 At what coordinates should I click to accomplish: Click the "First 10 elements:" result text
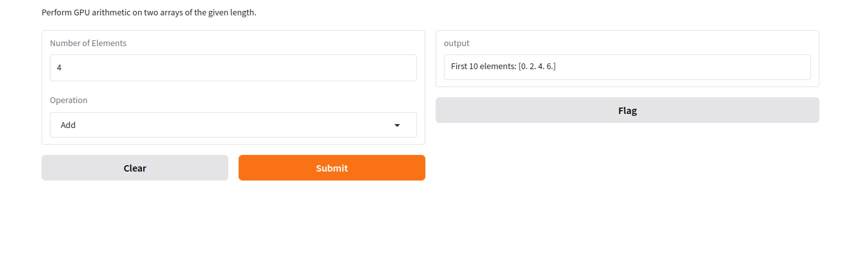(x=484, y=67)
